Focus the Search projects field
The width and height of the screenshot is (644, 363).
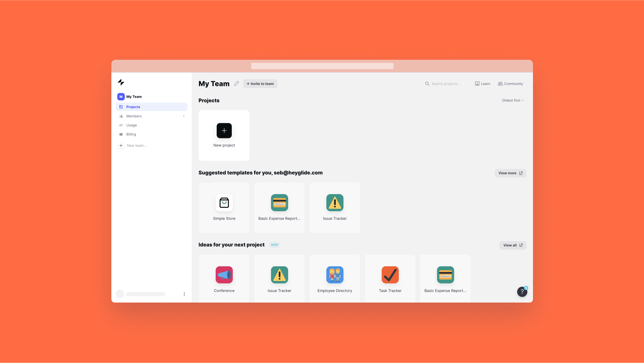pyautogui.click(x=445, y=84)
